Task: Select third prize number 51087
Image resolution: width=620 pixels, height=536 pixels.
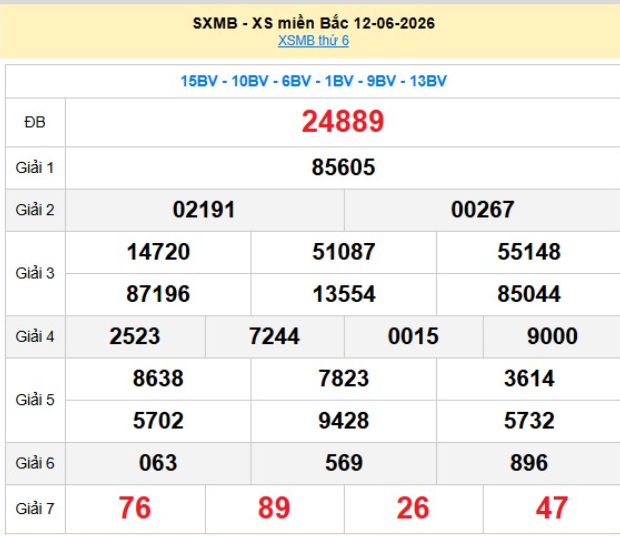Action: 344,251
